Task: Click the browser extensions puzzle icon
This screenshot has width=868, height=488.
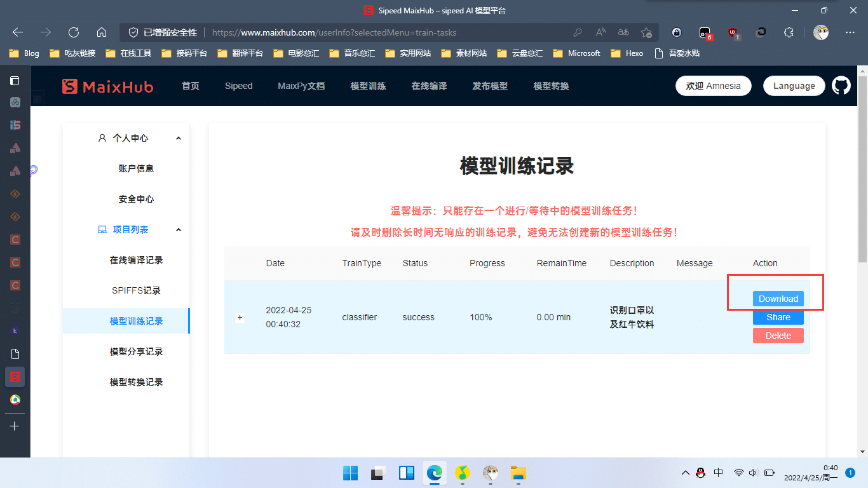Action: pos(789,32)
